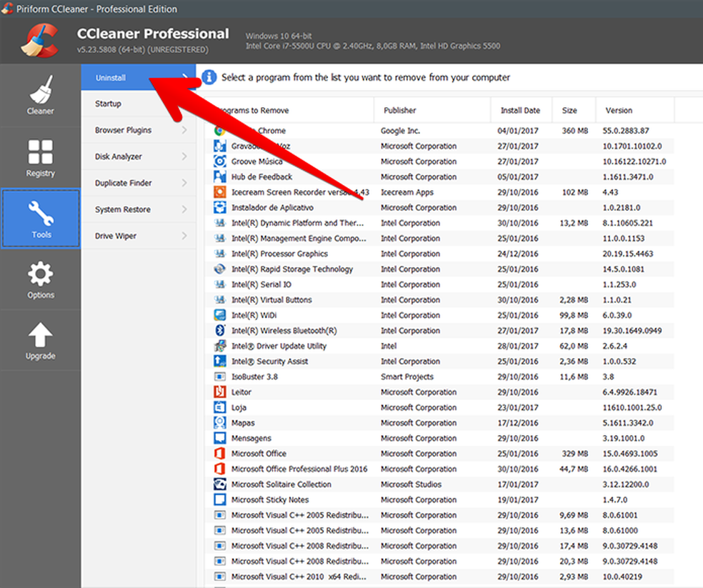
Task: Click the Icecream Screen Recorder icon
Action: 220,192
